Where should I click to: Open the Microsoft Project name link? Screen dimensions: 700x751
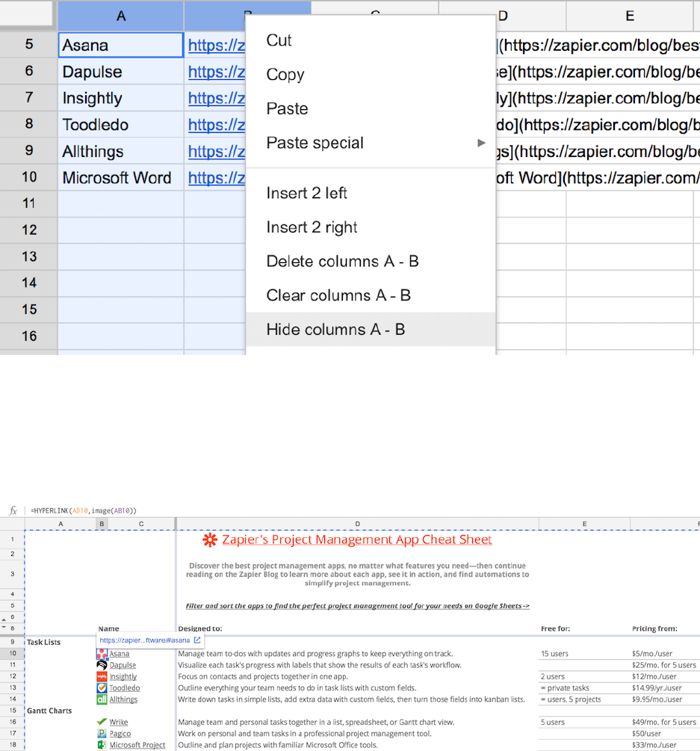tap(137, 745)
